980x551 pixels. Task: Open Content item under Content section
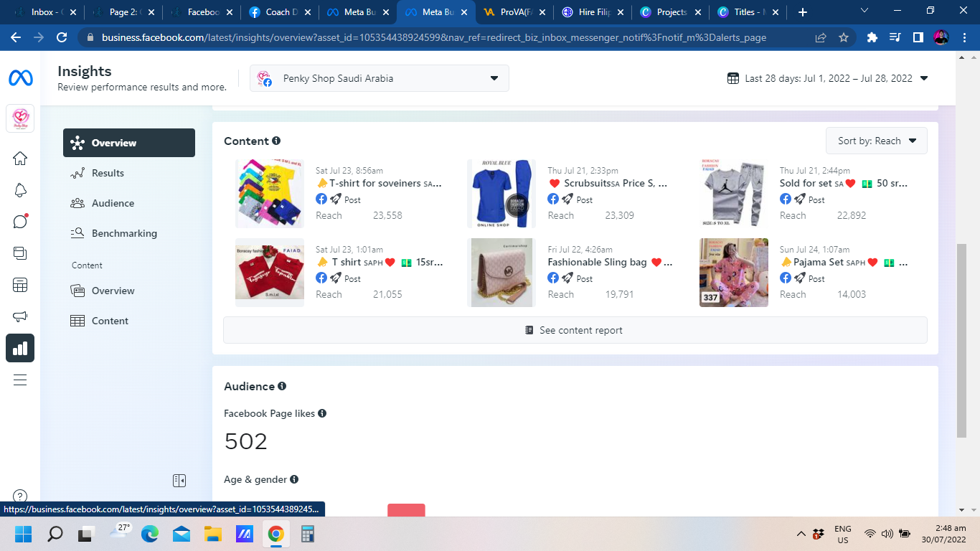129,321
